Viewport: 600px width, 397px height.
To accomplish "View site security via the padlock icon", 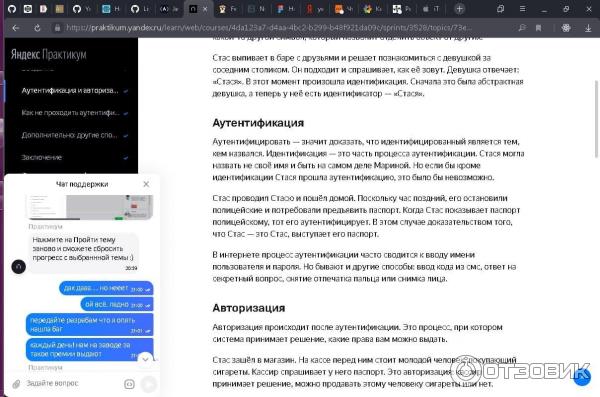I will [x=57, y=28].
